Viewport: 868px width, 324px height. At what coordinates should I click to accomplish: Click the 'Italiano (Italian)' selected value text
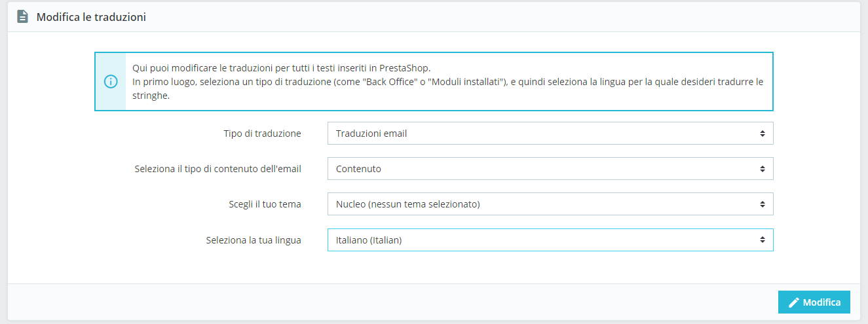click(x=369, y=240)
